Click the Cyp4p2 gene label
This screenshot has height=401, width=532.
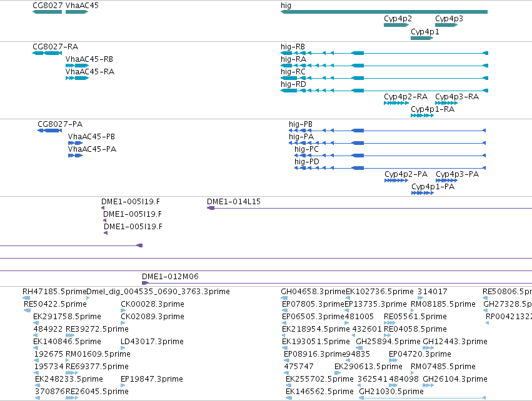(398, 19)
